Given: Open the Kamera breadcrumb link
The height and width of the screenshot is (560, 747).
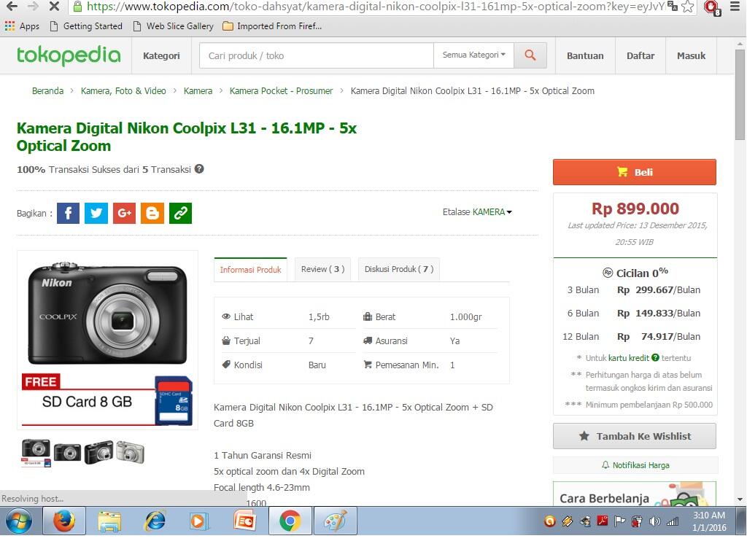Looking at the screenshot, I should pos(198,91).
